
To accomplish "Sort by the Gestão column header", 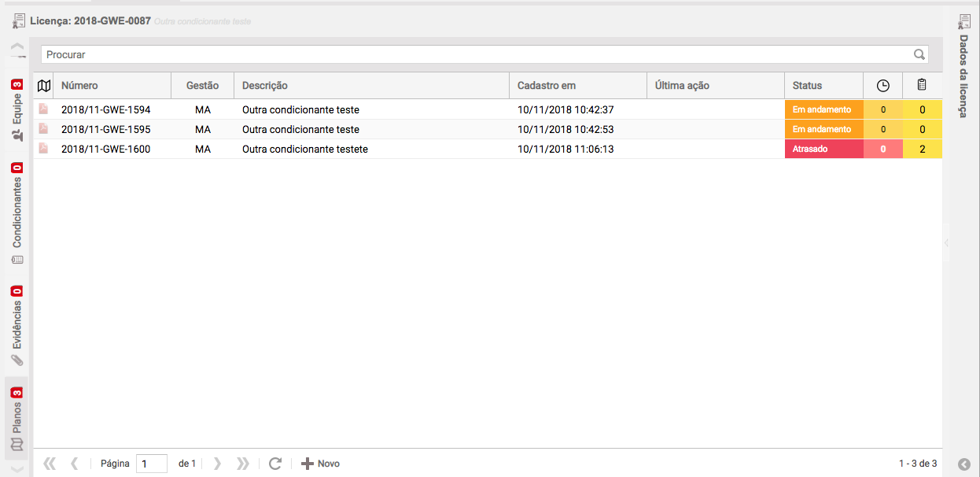I will [x=203, y=86].
